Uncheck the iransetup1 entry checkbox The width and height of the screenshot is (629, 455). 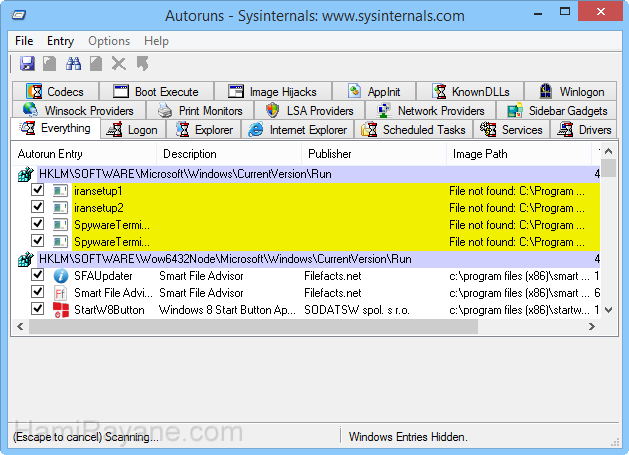click(38, 189)
